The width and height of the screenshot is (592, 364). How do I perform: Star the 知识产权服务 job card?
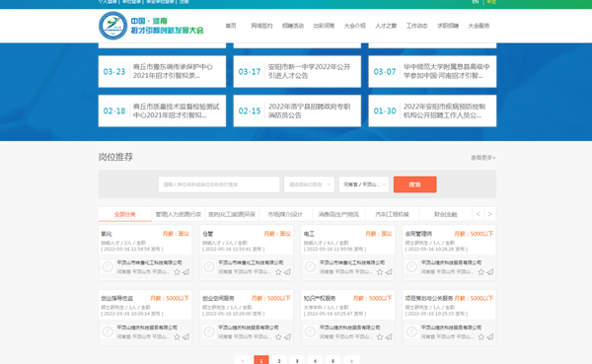click(x=380, y=336)
